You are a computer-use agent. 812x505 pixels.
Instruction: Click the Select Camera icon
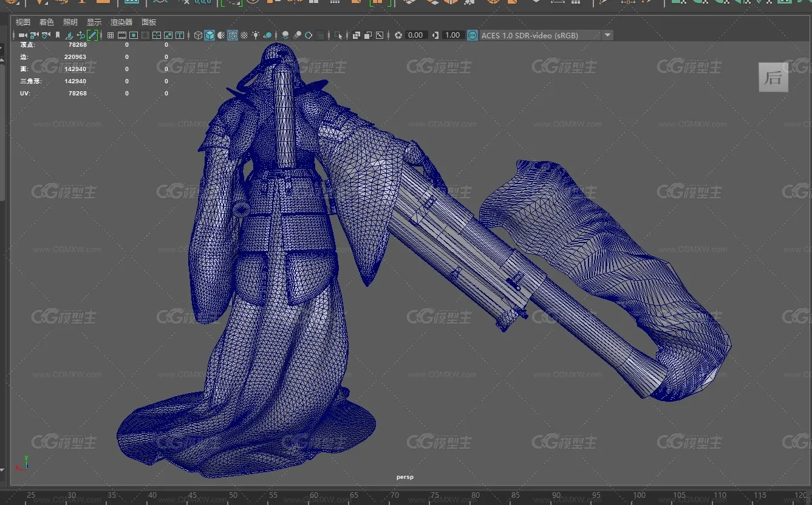23,35
